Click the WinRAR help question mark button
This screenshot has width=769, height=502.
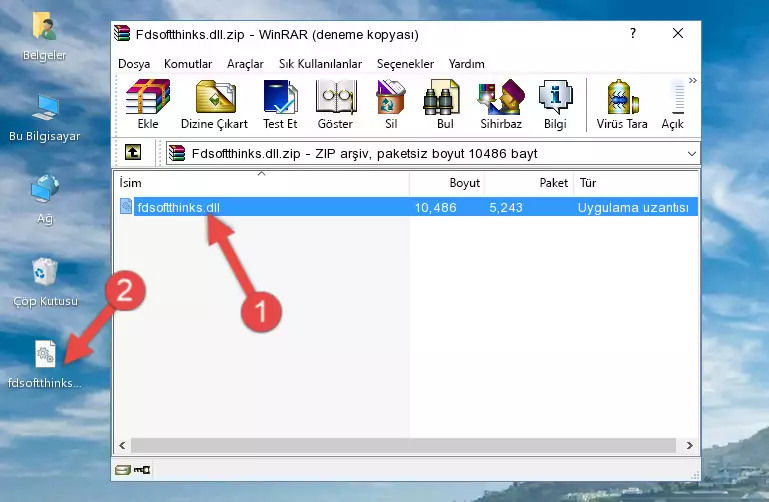[633, 33]
